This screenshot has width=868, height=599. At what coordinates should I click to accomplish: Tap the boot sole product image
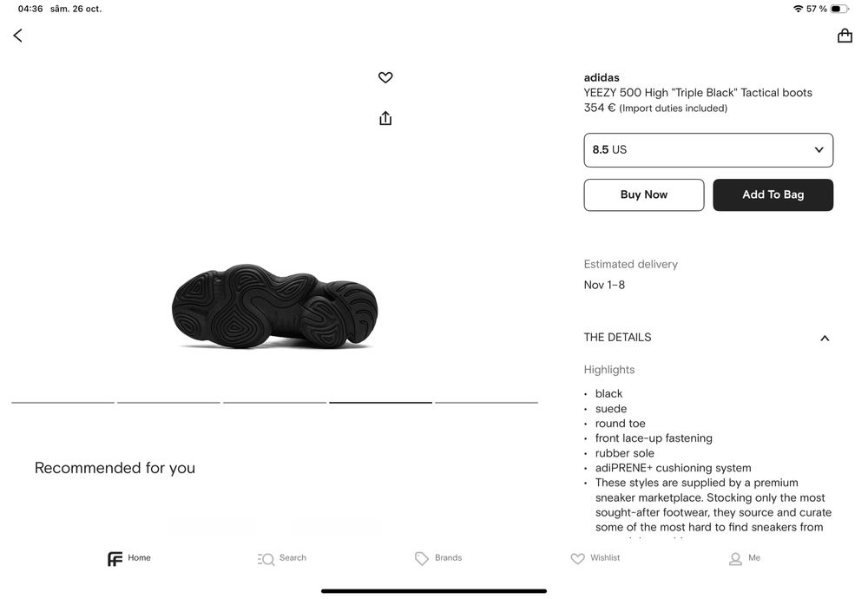pyautogui.click(x=274, y=307)
